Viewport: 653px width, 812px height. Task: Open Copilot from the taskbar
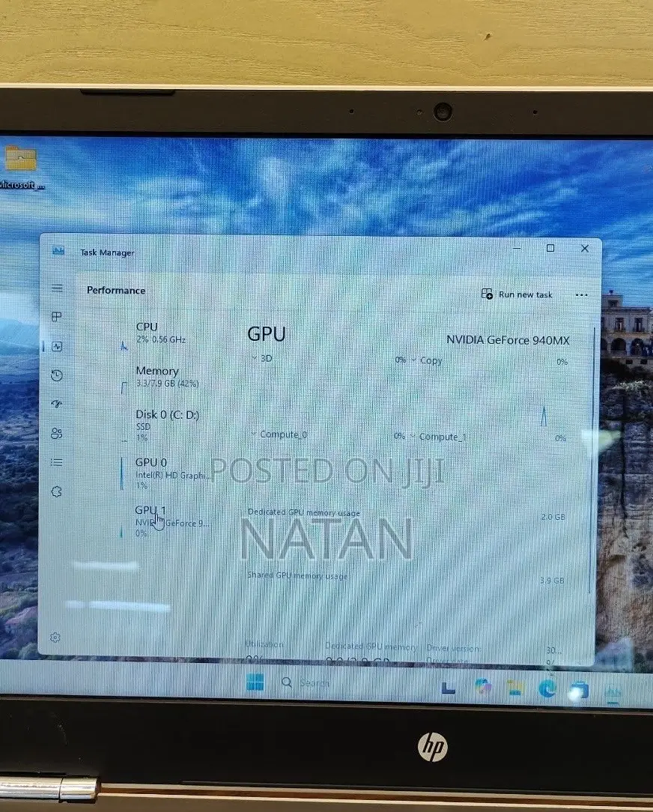tap(482, 687)
